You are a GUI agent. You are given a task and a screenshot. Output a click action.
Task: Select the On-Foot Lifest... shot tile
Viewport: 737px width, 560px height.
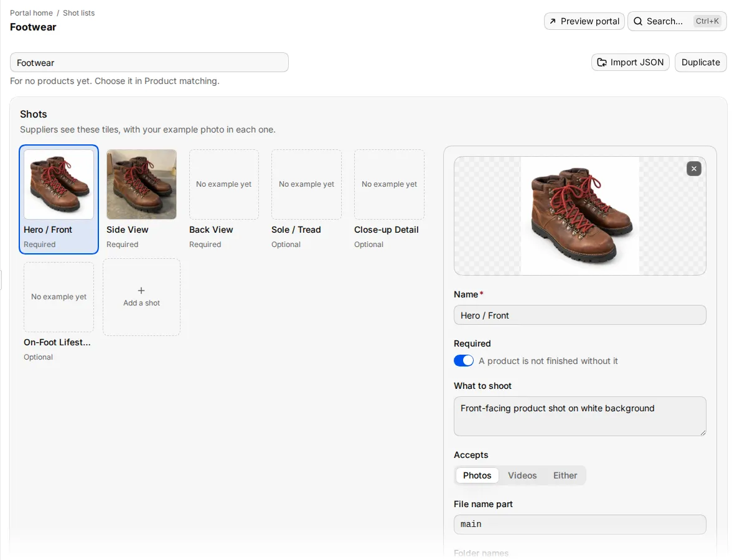tap(59, 297)
